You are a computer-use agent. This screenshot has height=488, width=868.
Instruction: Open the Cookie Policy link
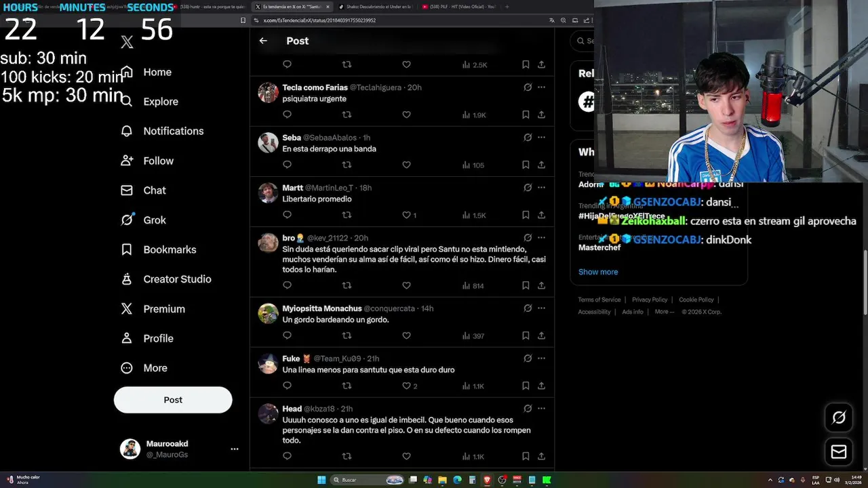click(x=696, y=300)
